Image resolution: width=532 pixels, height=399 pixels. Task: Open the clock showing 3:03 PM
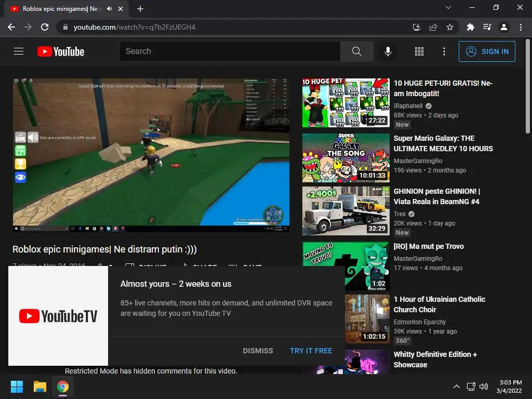click(x=509, y=387)
